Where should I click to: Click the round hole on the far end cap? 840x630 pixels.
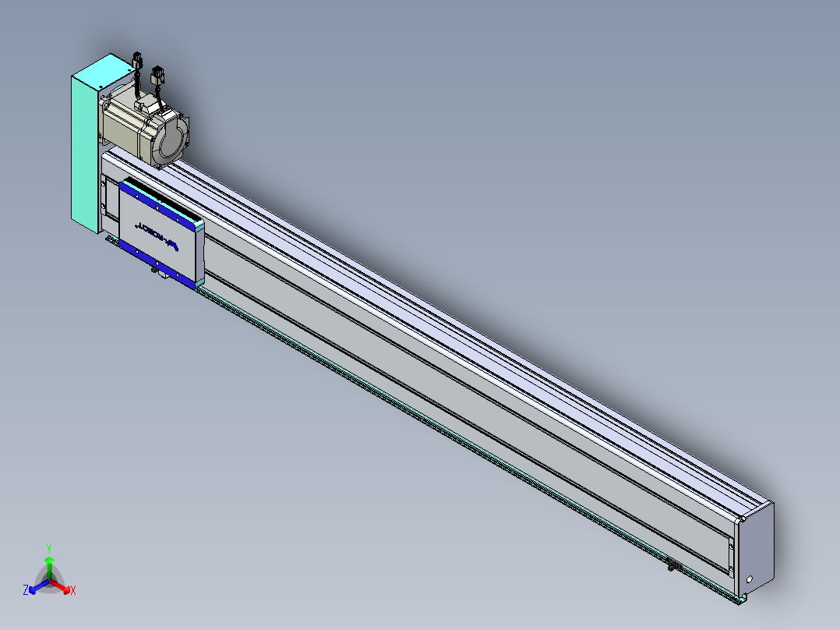pyautogui.click(x=749, y=579)
